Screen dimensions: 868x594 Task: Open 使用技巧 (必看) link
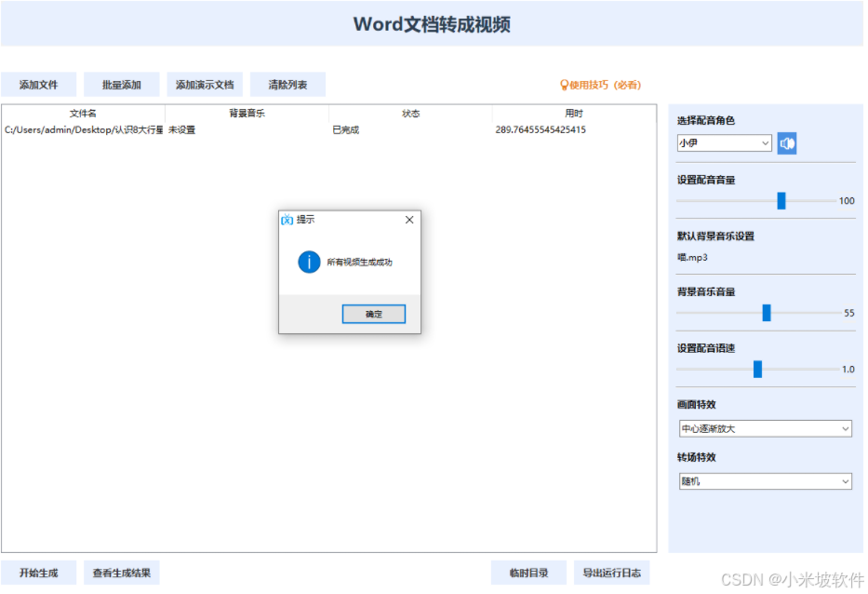[601, 85]
